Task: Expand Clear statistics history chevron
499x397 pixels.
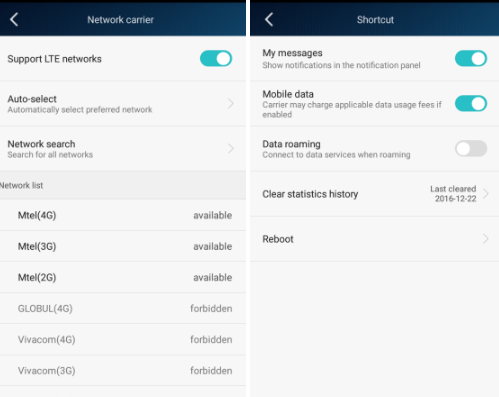Action: pos(486,194)
